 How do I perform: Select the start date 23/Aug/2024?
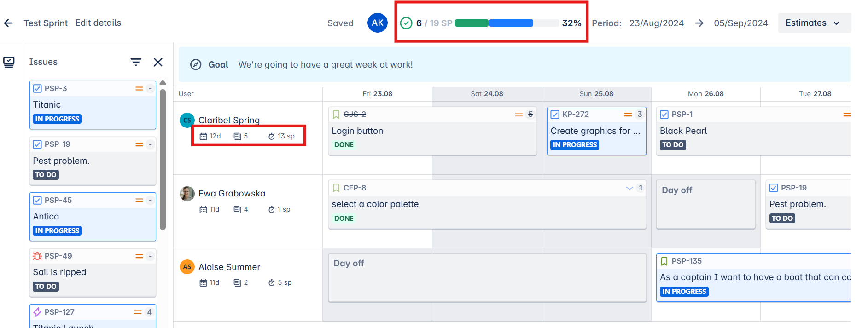656,23
